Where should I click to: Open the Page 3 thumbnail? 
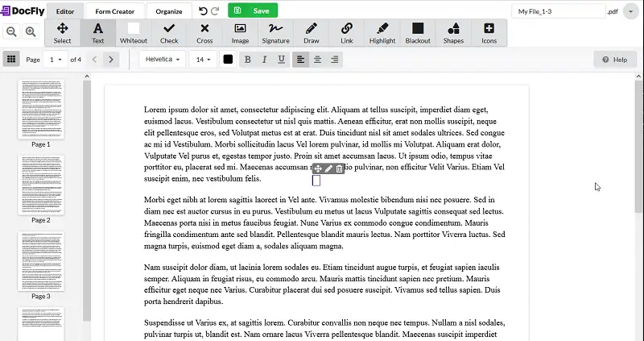pyautogui.click(x=41, y=261)
